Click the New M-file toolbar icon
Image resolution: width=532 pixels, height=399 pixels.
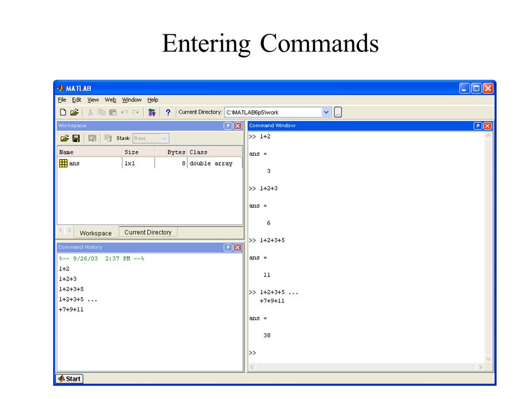point(63,112)
